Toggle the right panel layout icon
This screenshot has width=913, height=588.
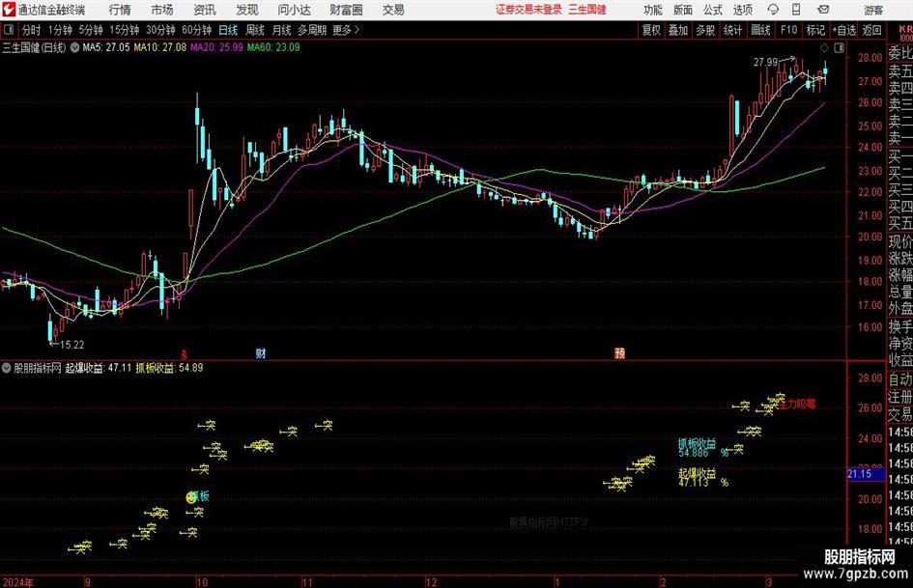(x=839, y=48)
